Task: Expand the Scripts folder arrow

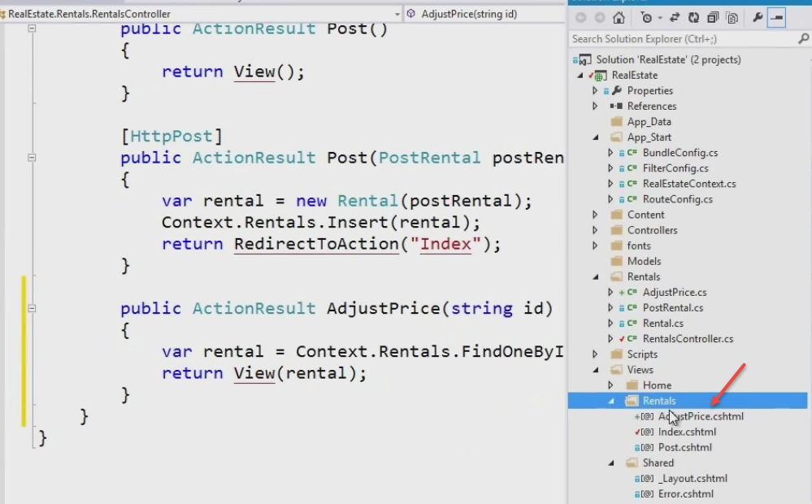Action: [x=595, y=354]
